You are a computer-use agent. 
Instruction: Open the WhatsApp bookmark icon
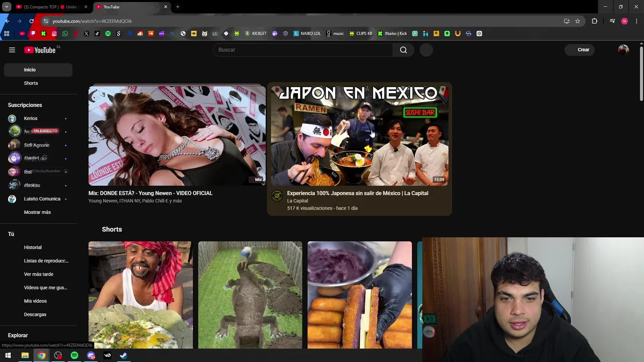(x=65, y=34)
